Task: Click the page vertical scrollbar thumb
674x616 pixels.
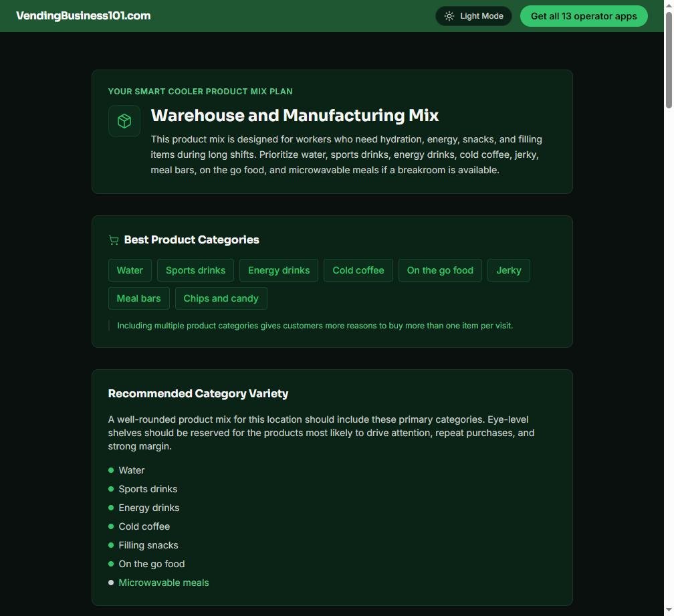Action: tap(669, 60)
